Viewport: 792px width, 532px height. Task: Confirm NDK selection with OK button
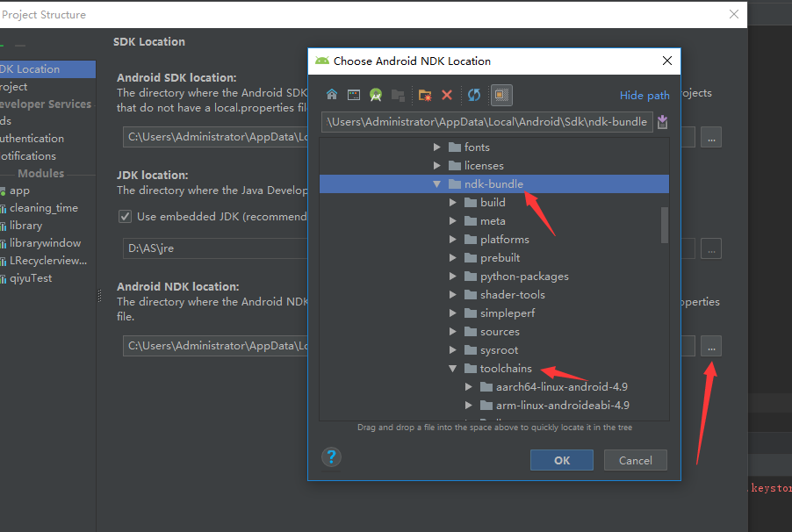(561, 459)
